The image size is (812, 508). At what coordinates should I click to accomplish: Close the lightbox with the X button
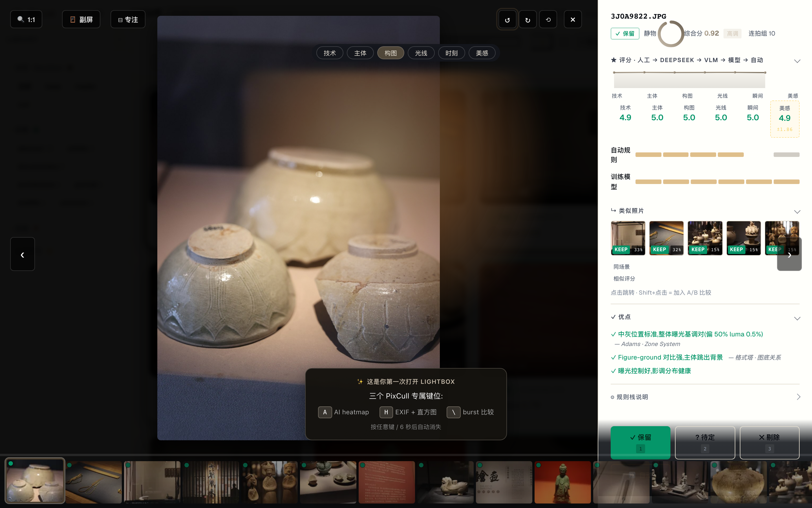tap(573, 19)
